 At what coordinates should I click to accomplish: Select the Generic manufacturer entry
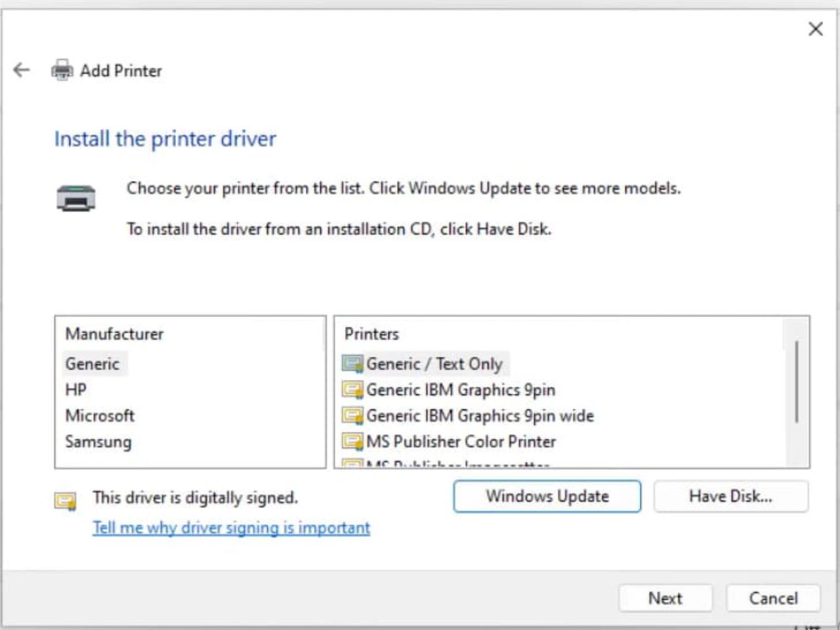[93, 364]
